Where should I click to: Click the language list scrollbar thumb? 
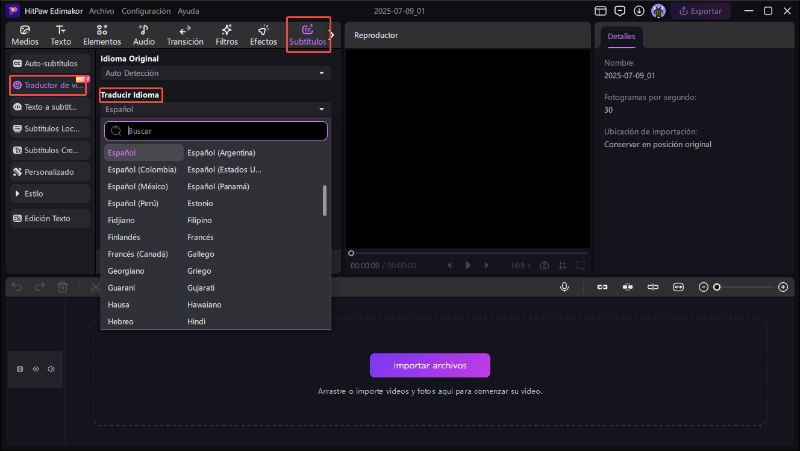(x=324, y=201)
